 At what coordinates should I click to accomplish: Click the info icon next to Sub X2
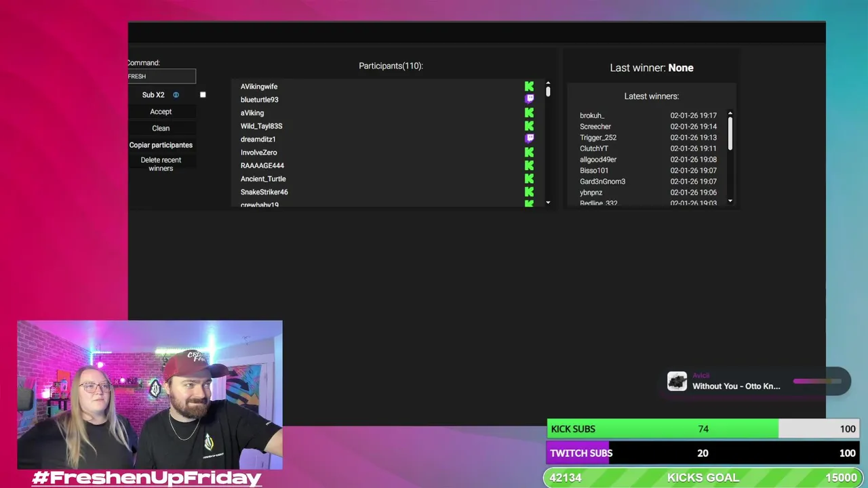[x=176, y=95]
